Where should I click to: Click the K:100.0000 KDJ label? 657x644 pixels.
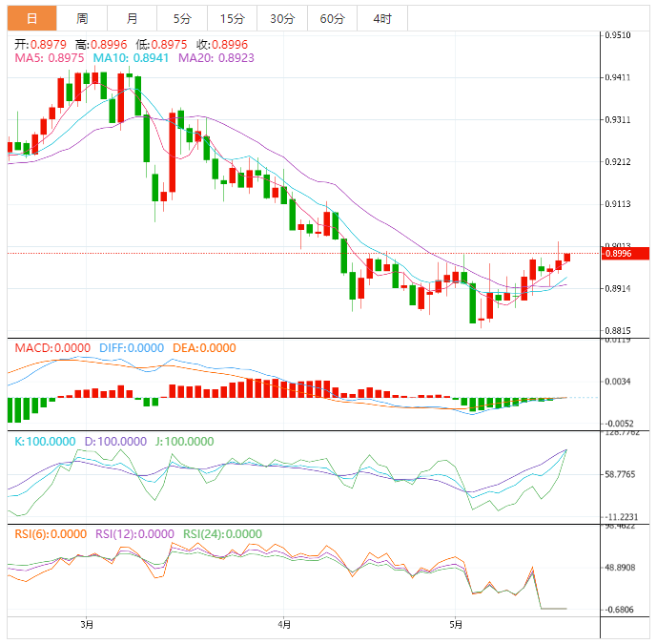47,442
